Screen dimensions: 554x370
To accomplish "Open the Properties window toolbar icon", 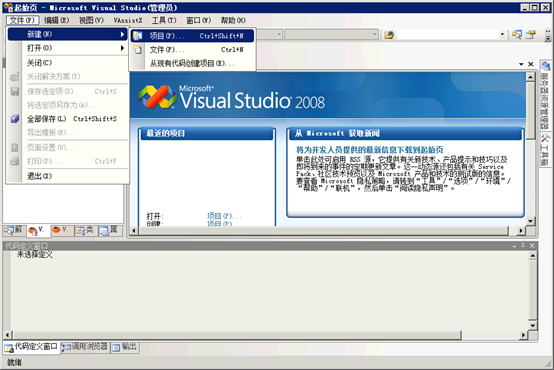I will 530,35.
